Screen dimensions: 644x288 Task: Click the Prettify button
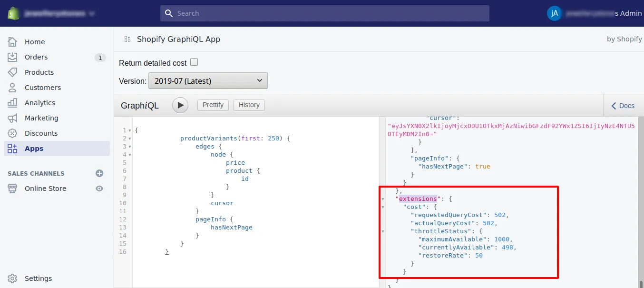point(213,105)
